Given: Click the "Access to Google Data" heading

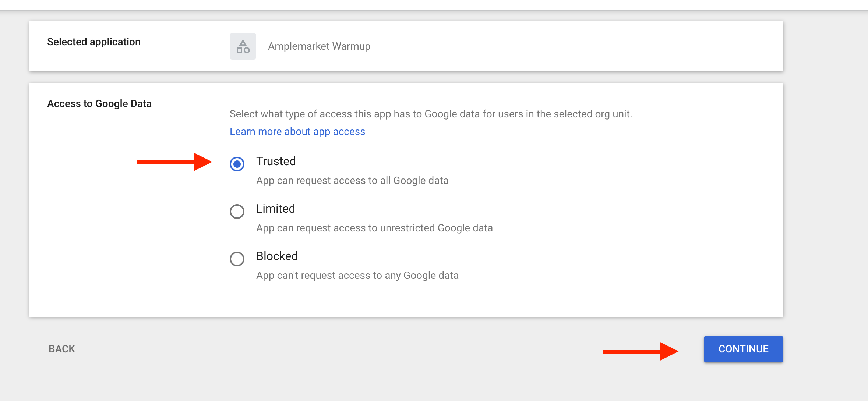Looking at the screenshot, I should [99, 104].
